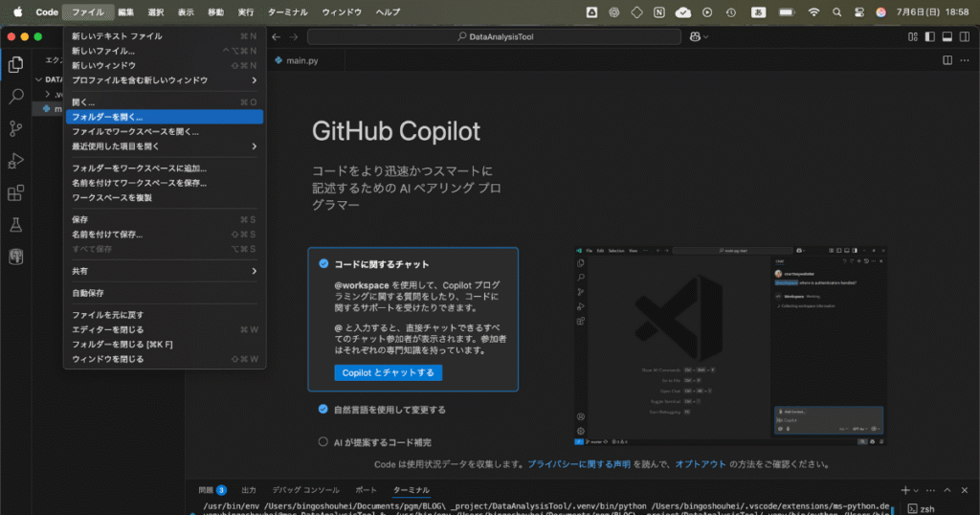Viewport: 980px width, 515px height.
Task: Click the battery status icon
Action: [x=787, y=11]
